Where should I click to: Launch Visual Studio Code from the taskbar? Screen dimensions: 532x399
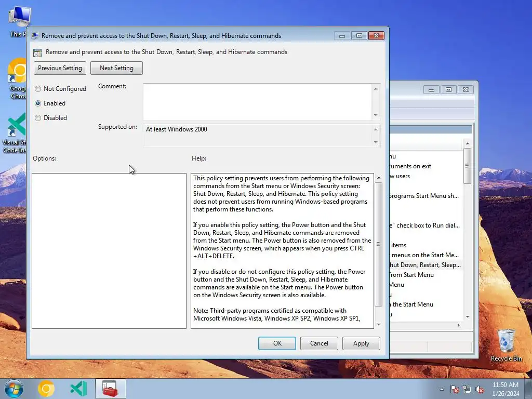pos(79,389)
